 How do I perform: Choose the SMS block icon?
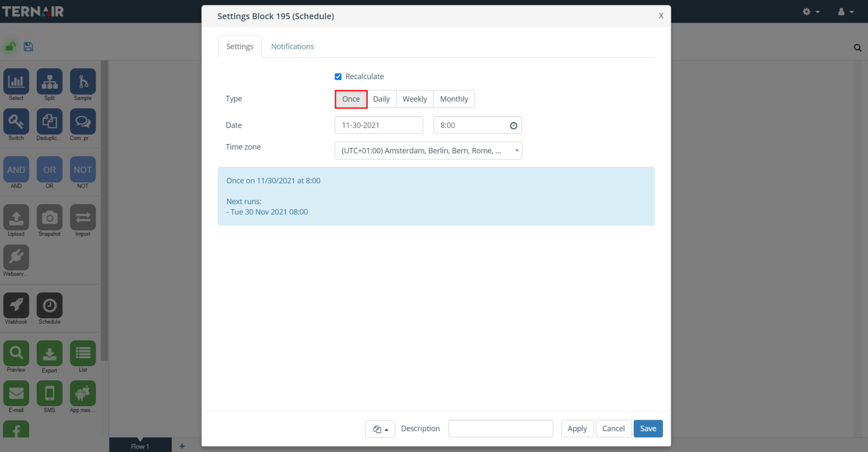click(50, 394)
